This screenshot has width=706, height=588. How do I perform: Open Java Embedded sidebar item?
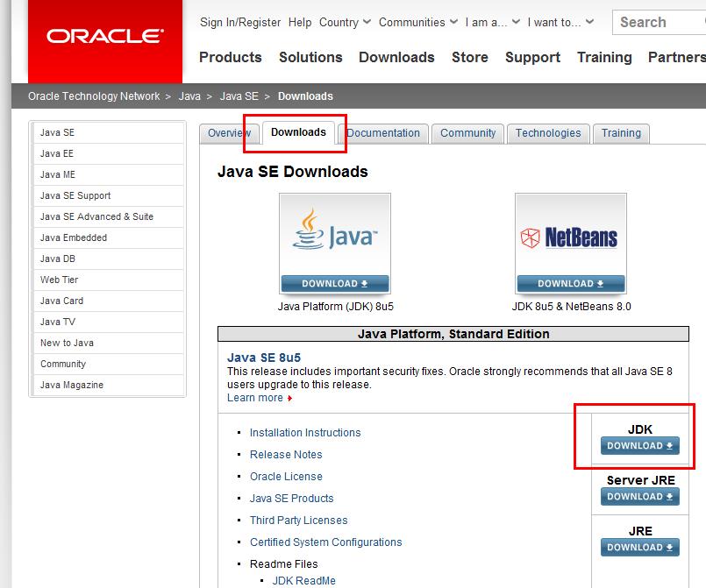[108, 237]
